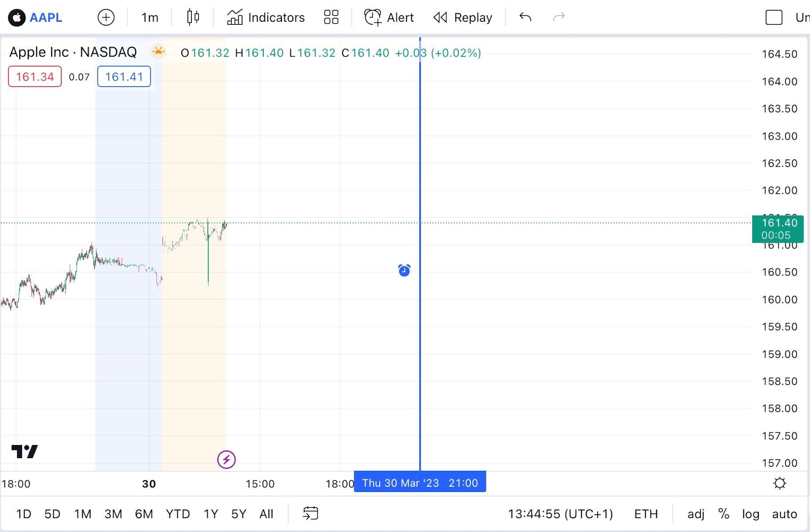This screenshot has height=532, width=810.
Task: Toggle adj dividend adjustment
Action: [696, 514]
